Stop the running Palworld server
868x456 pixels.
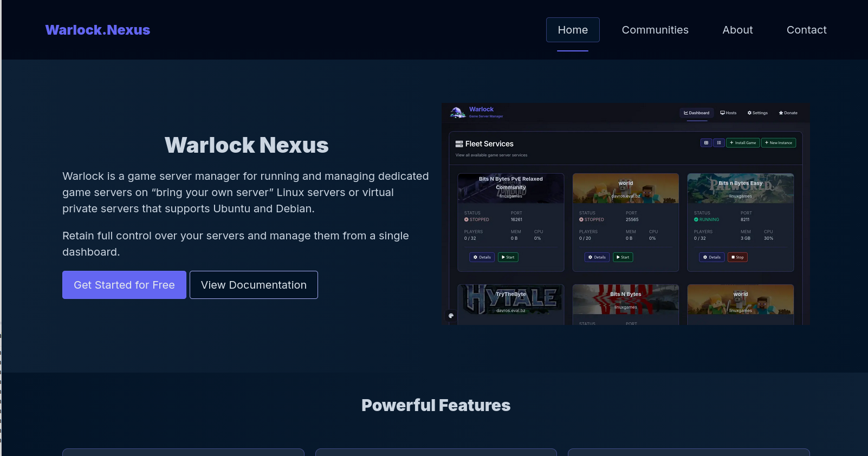[737, 257]
